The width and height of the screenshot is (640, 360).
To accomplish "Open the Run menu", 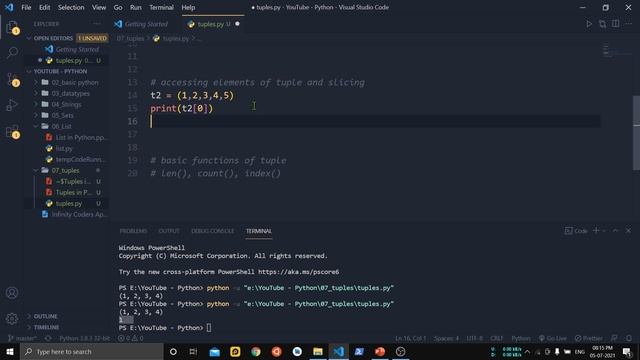I will (x=136, y=7).
